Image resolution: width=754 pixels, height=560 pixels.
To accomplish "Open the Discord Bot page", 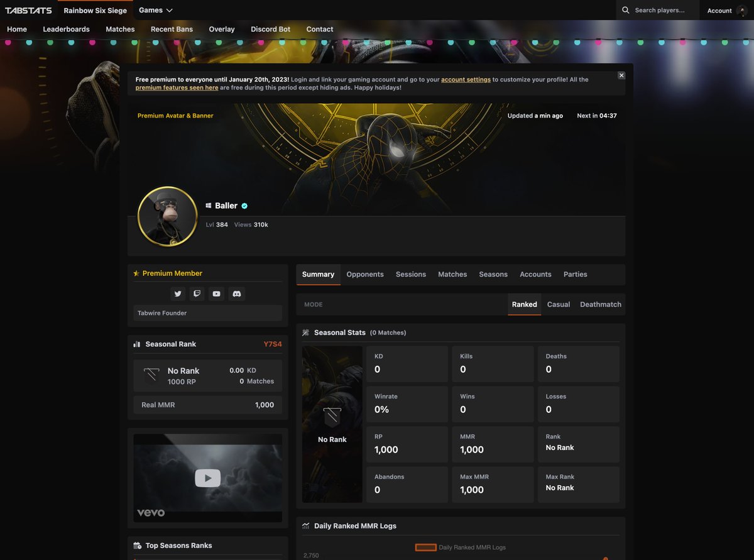I will [x=270, y=29].
